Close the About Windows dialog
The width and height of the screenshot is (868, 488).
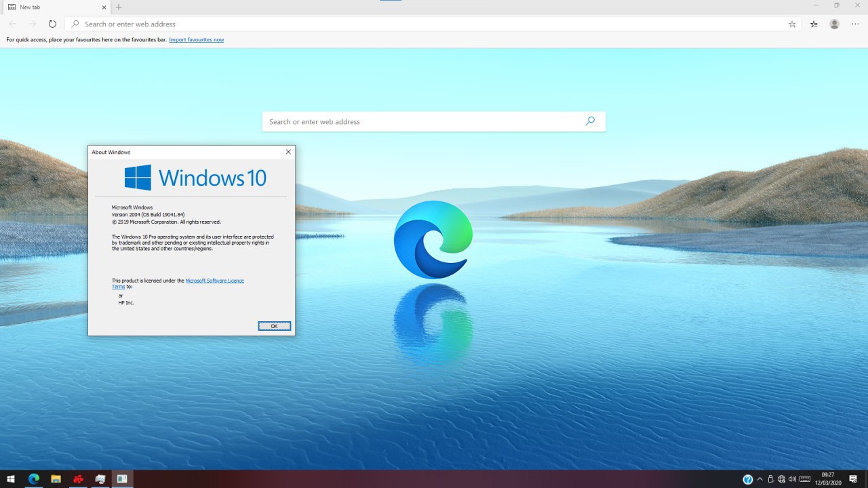click(288, 152)
